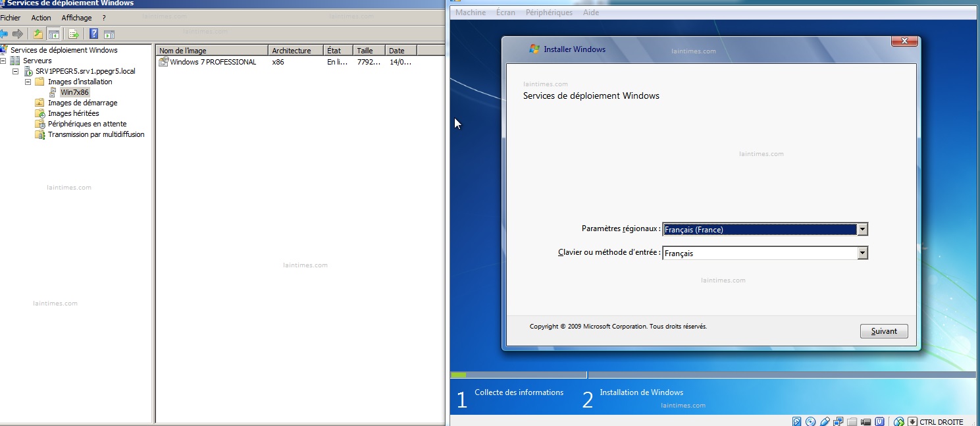The image size is (980, 426).
Task: Select the Serveurs tree item
Action: pyautogui.click(x=38, y=61)
